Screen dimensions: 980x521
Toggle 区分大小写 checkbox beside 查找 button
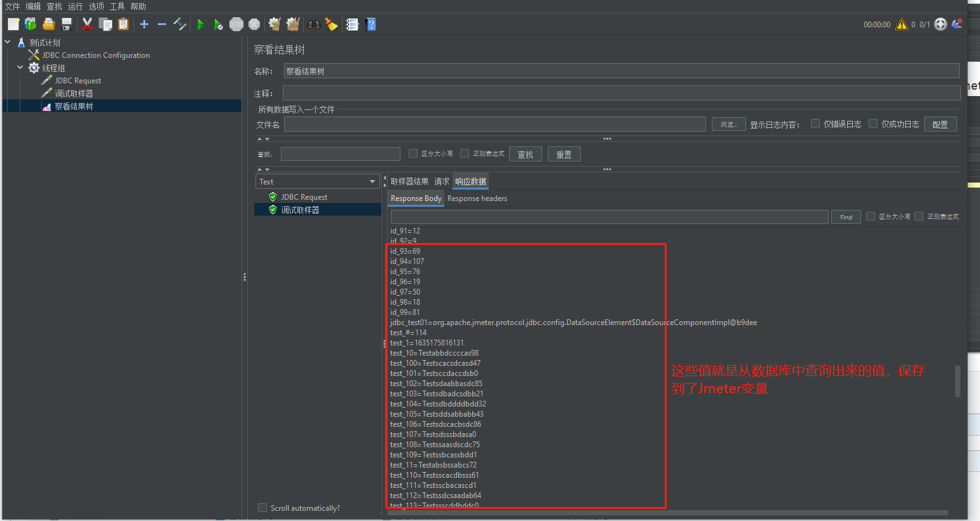(413, 153)
